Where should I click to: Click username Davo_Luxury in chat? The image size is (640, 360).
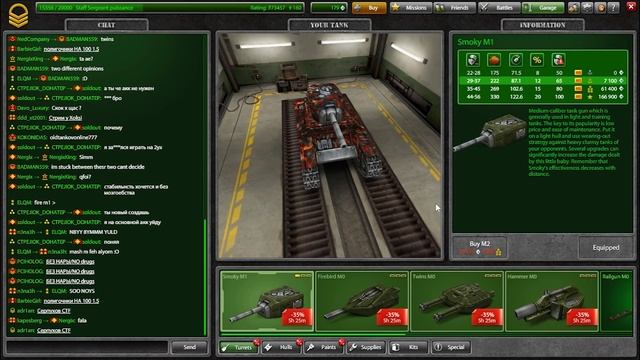[x=33, y=108]
